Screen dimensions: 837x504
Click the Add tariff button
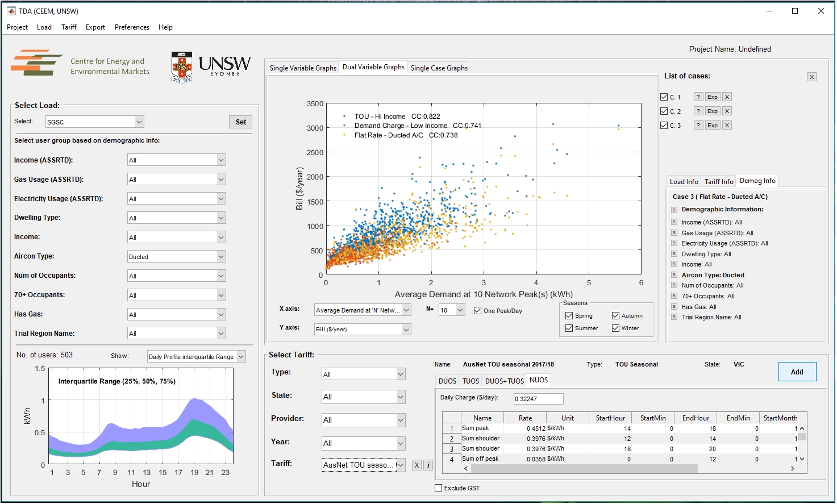797,372
